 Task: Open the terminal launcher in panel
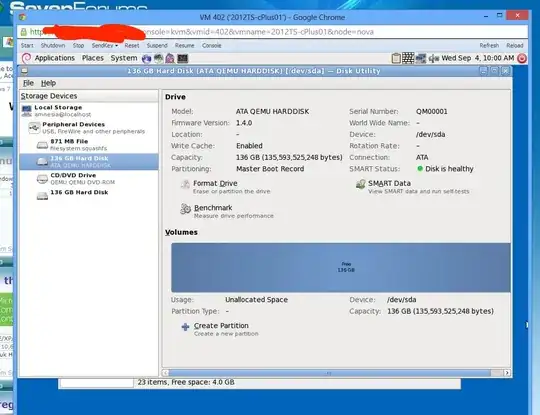click(183, 58)
